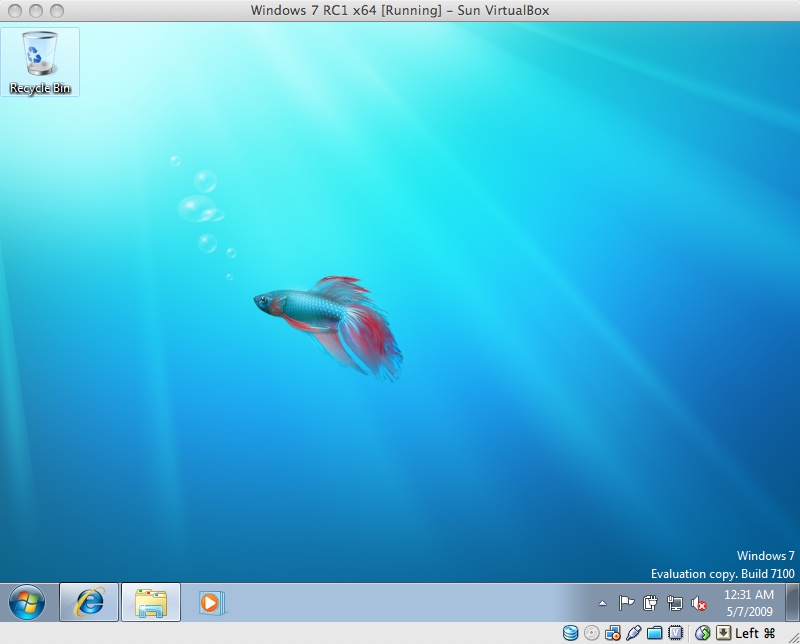Click the VirtualBox hard disk activity icon
The image size is (800, 644).
pos(571,633)
